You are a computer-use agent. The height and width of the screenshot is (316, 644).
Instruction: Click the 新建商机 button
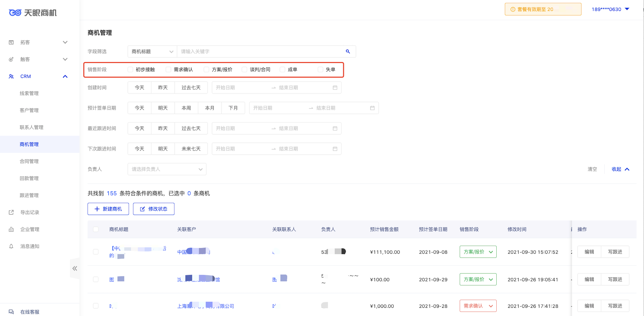point(108,209)
